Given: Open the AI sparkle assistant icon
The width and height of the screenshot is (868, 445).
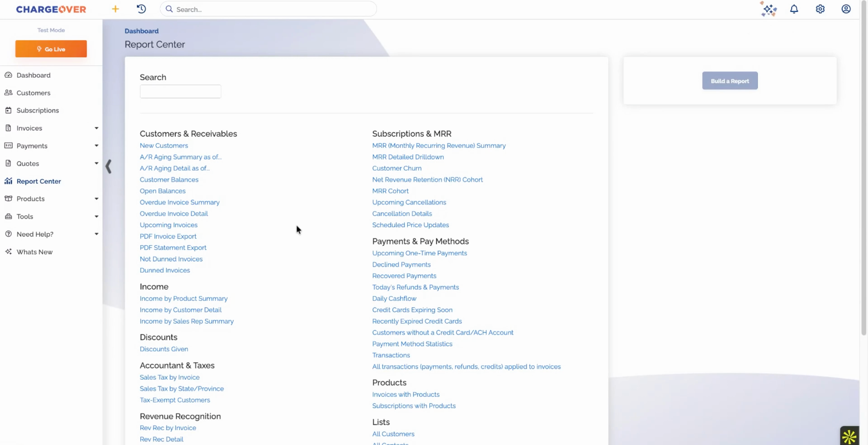Looking at the screenshot, I should click(x=769, y=9).
